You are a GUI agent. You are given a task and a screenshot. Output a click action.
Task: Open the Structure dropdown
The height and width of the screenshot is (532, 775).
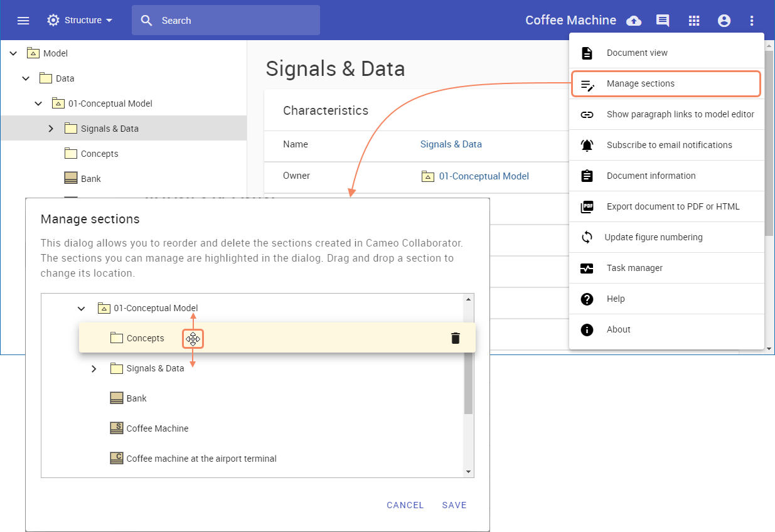click(x=80, y=21)
